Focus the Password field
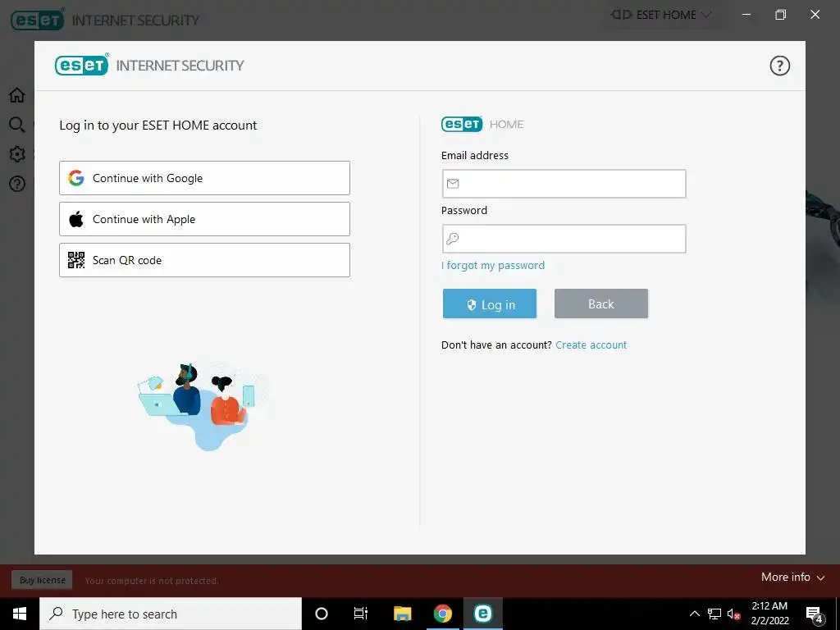The image size is (840, 630). tap(564, 239)
